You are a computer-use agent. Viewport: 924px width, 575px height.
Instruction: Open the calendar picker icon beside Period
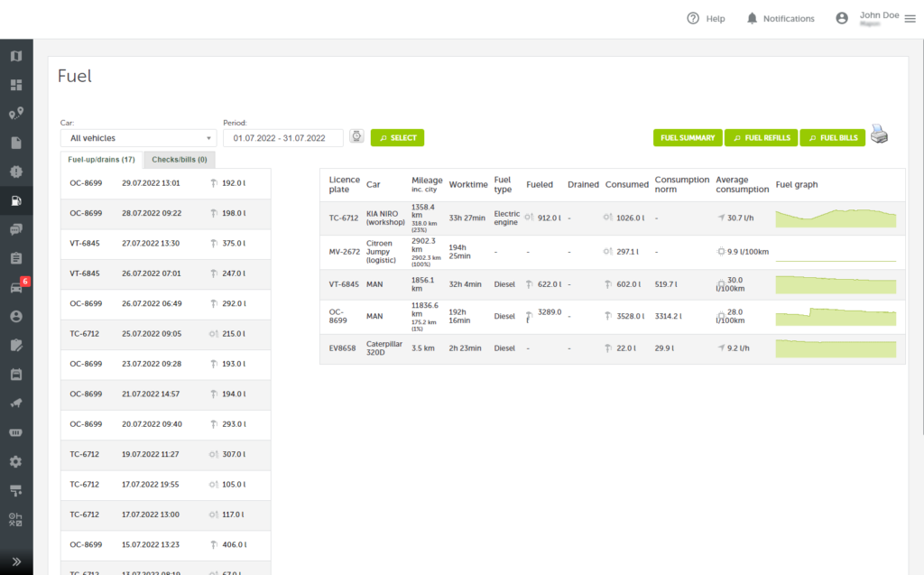(x=356, y=136)
